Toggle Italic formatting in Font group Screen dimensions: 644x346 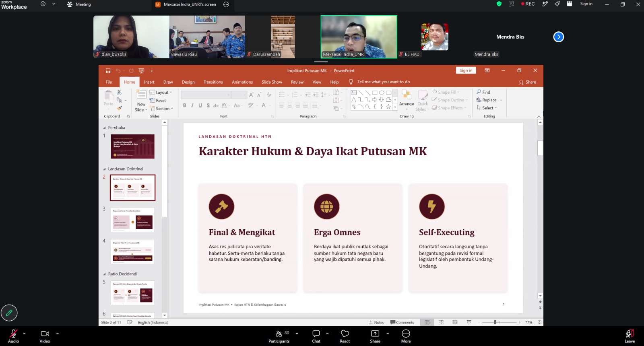192,105
